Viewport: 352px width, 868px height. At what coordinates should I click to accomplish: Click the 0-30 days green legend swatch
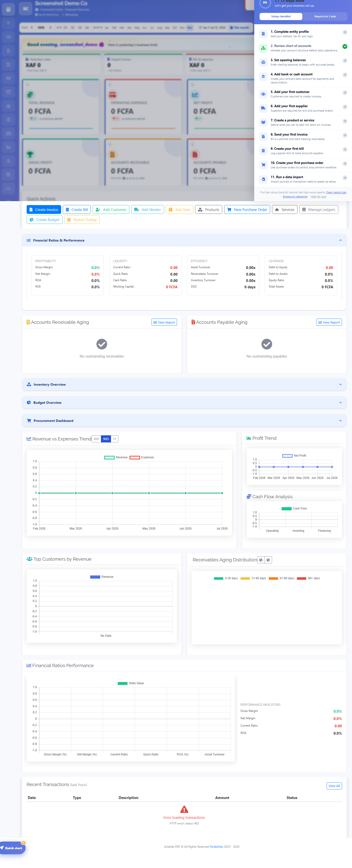click(x=219, y=578)
